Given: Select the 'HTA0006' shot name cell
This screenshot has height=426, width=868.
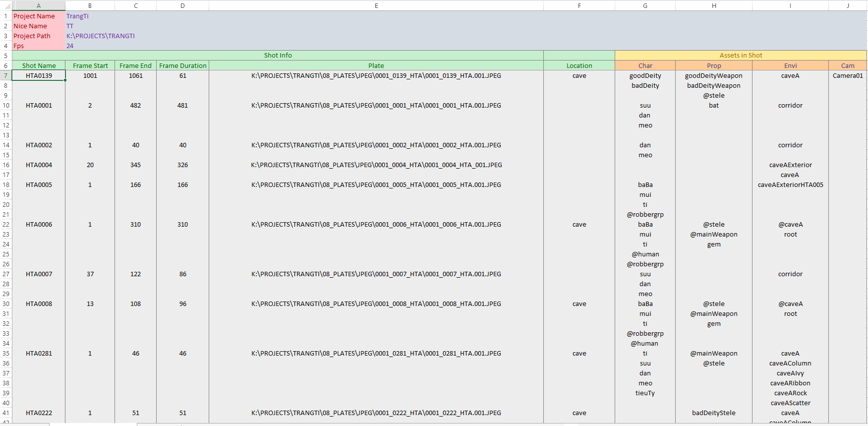Looking at the screenshot, I should (39, 224).
